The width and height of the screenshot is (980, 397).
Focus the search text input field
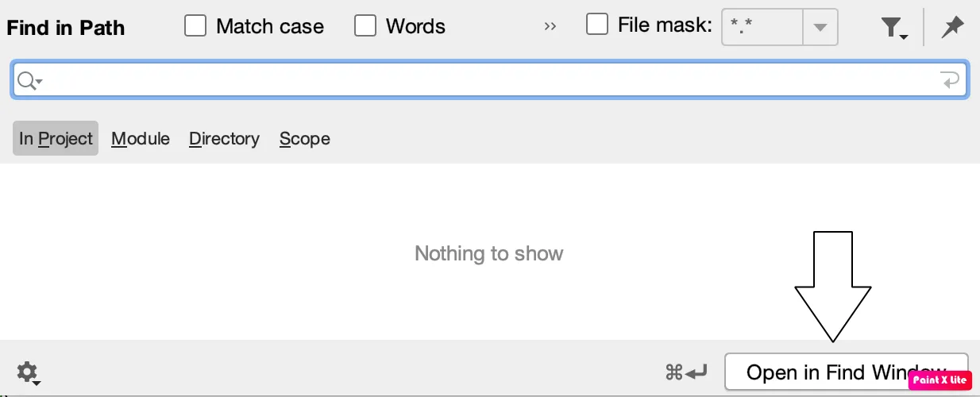[x=476, y=80]
